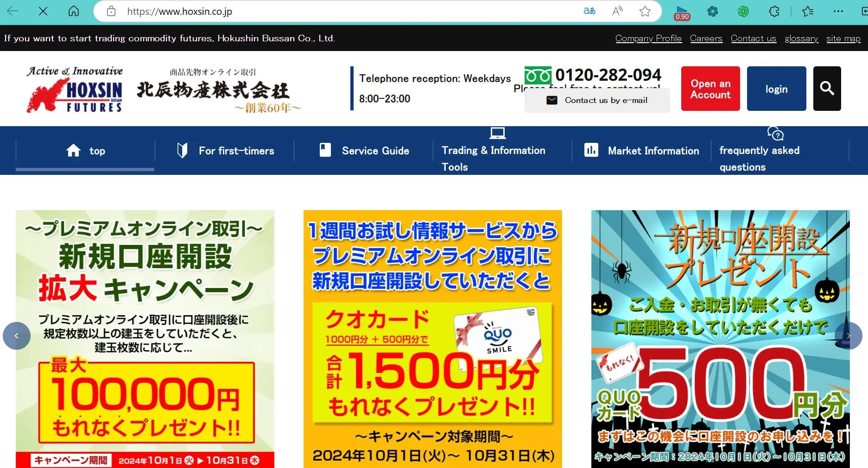Click the Hoxsin Futures logo
This screenshot has width=868, height=468.
75,90
